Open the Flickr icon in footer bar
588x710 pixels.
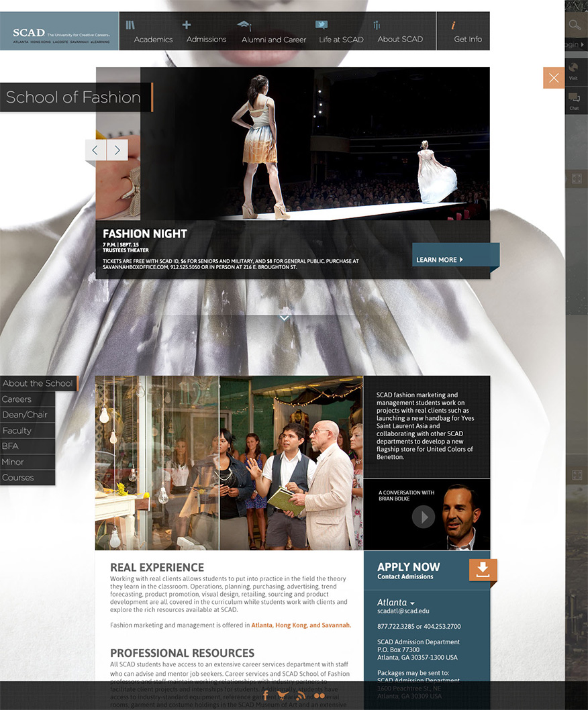320,696
